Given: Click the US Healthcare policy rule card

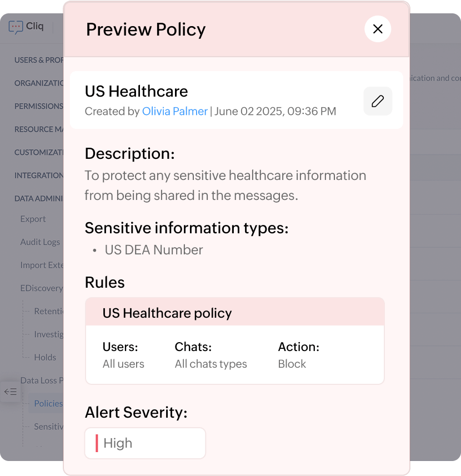Looking at the screenshot, I should click(x=234, y=339).
